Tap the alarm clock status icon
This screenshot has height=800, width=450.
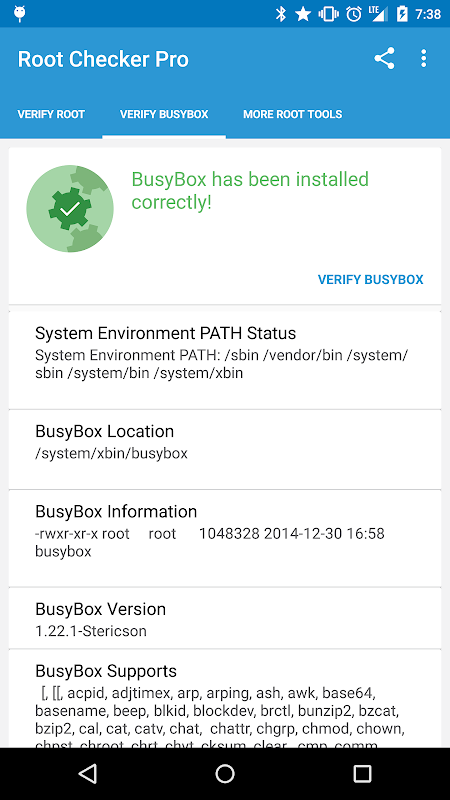(354, 14)
